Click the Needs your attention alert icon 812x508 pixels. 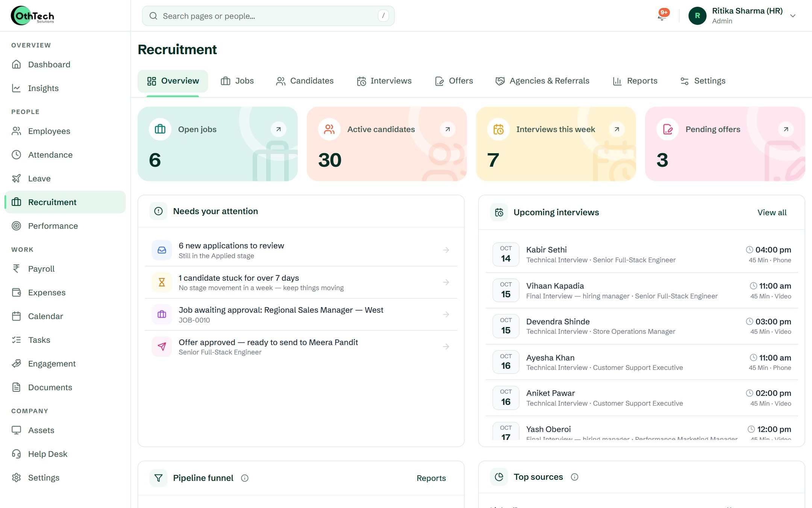pos(158,211)
